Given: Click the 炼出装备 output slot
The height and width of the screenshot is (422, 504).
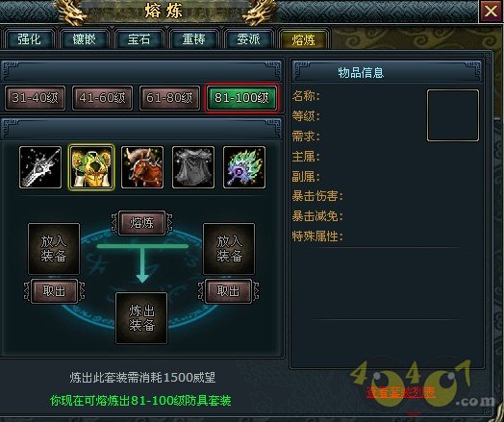Looking at the screenshot, I should 141,318.
